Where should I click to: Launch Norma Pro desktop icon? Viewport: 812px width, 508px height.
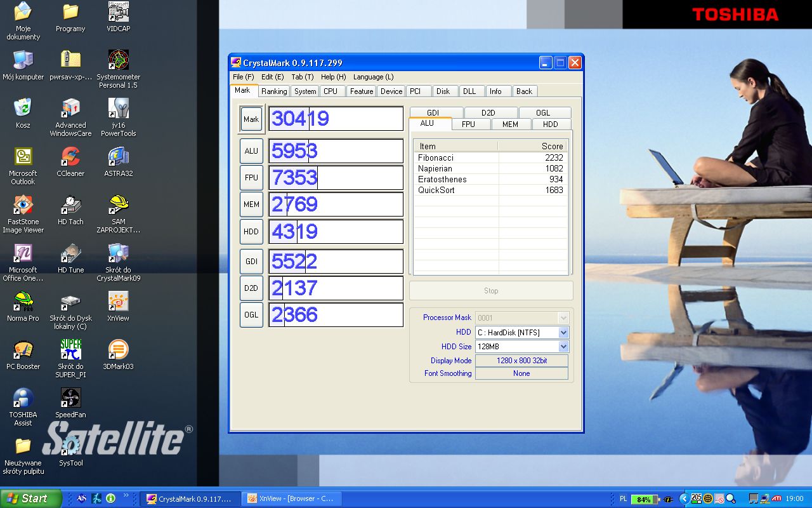click(23, 307)
